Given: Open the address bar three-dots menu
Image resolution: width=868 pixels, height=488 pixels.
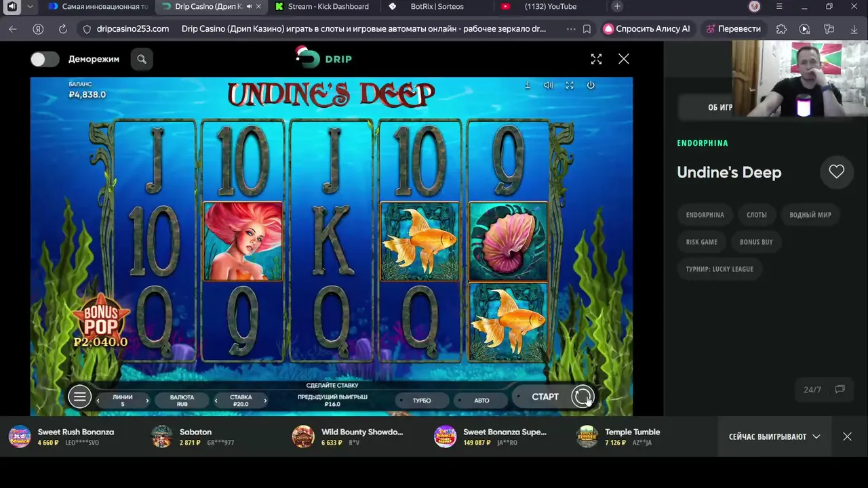Looking at the screenshot, I should tap(571, 29).
